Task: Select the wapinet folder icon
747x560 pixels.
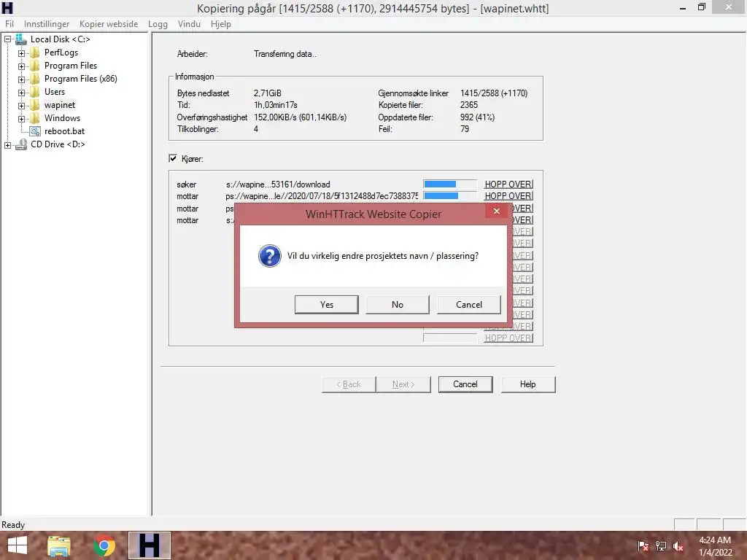Action: (x=35, y=105)
